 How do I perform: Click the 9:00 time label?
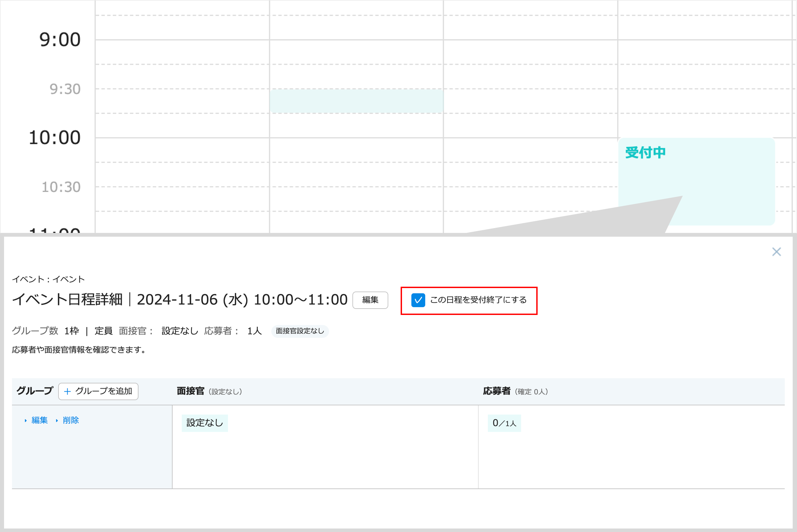[x=60, y=40]
